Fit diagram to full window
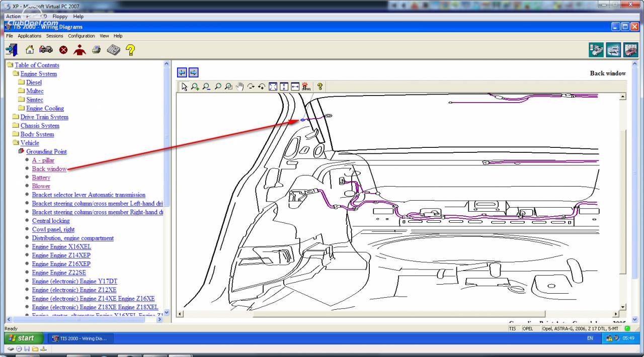Screen dimensions: 644x357 click(273, 86)
